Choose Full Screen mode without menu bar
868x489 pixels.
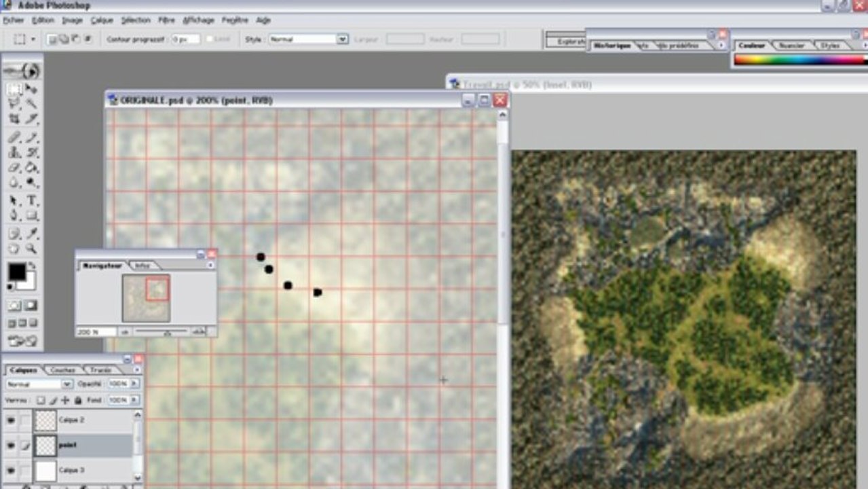pyautogui.click(x=33, y=324)
